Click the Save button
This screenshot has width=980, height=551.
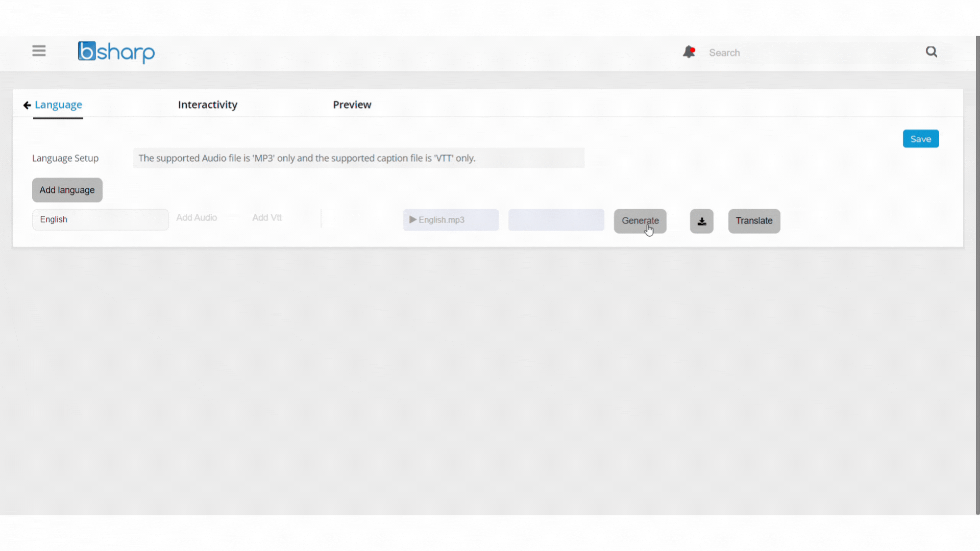(921, 139)
